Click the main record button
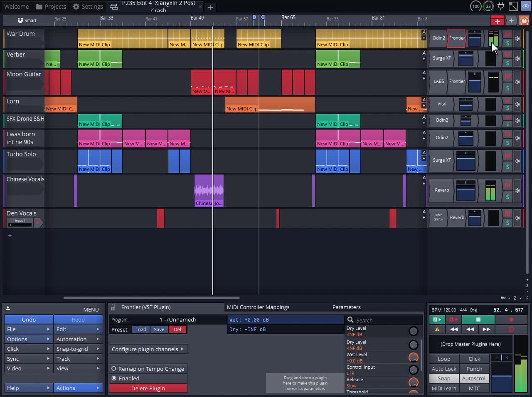 (x=511, y=319)
